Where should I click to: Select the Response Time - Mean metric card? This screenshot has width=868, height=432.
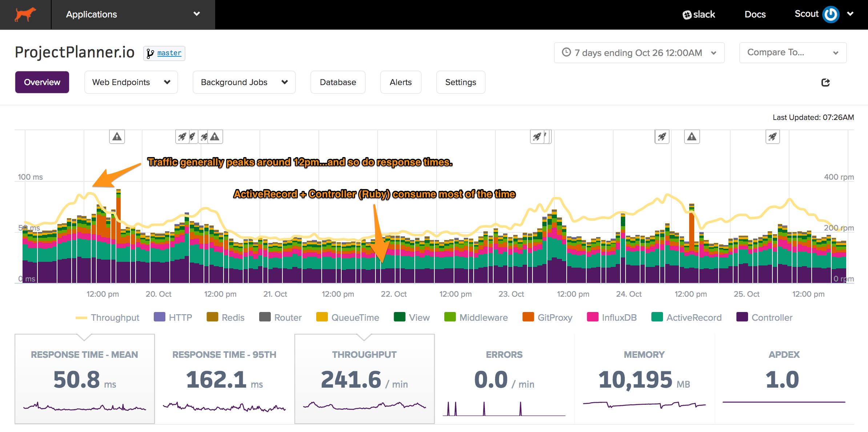(x=85, y=379)
